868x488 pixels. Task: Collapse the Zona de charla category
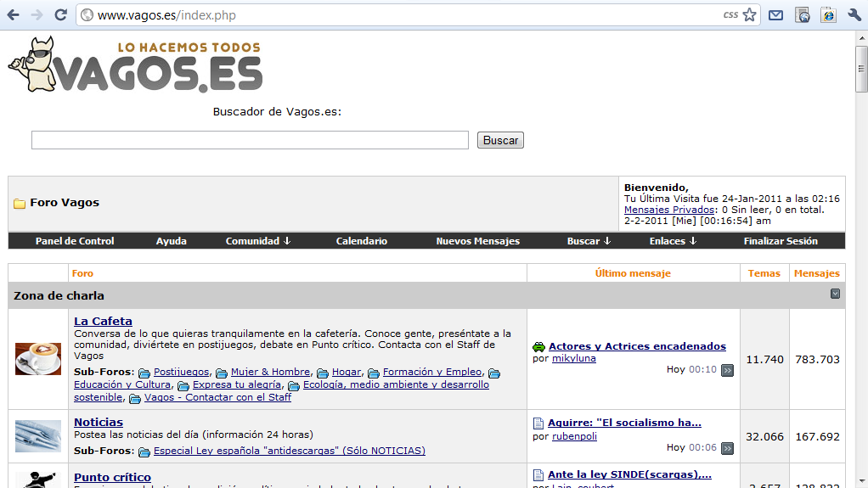(x=836, y=294)
